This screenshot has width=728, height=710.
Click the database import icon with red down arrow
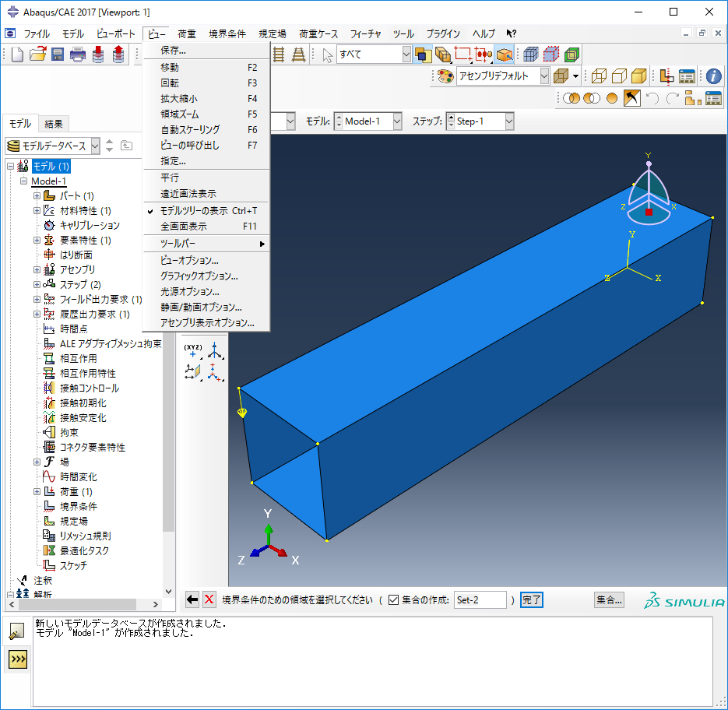coord(98,54)
